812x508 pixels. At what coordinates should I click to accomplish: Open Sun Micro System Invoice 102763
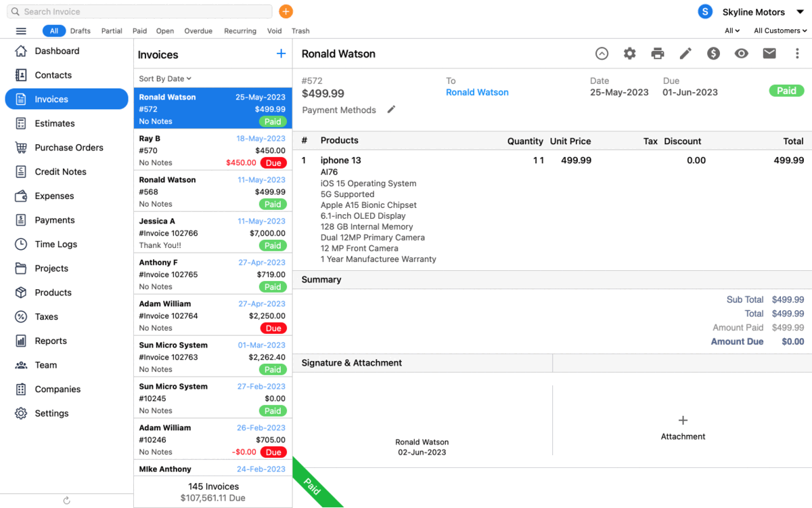213,356
